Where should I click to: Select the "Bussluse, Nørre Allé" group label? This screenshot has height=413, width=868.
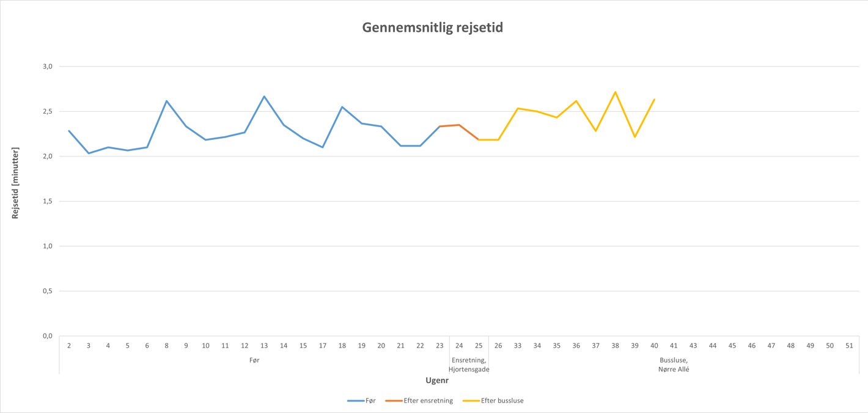click(x=674, y=365)
